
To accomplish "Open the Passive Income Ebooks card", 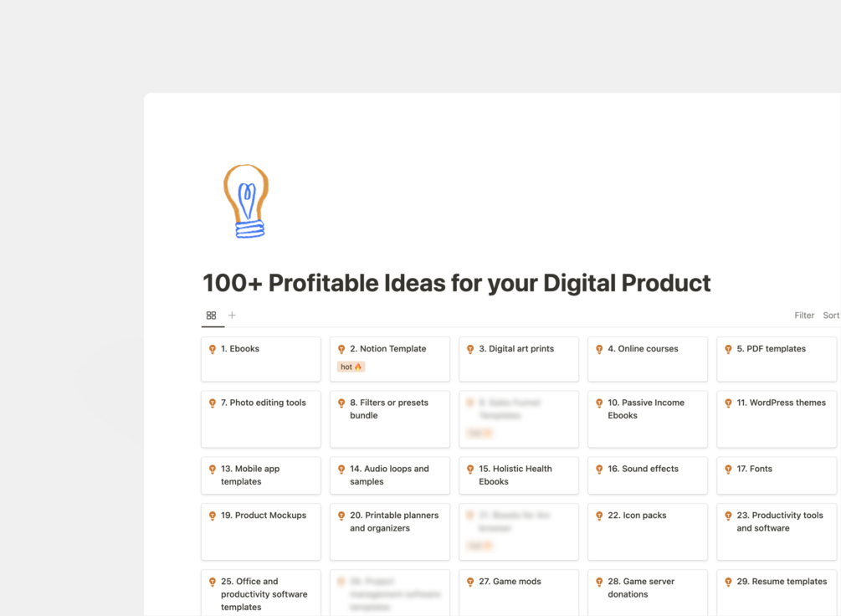I will coord(648,418).
